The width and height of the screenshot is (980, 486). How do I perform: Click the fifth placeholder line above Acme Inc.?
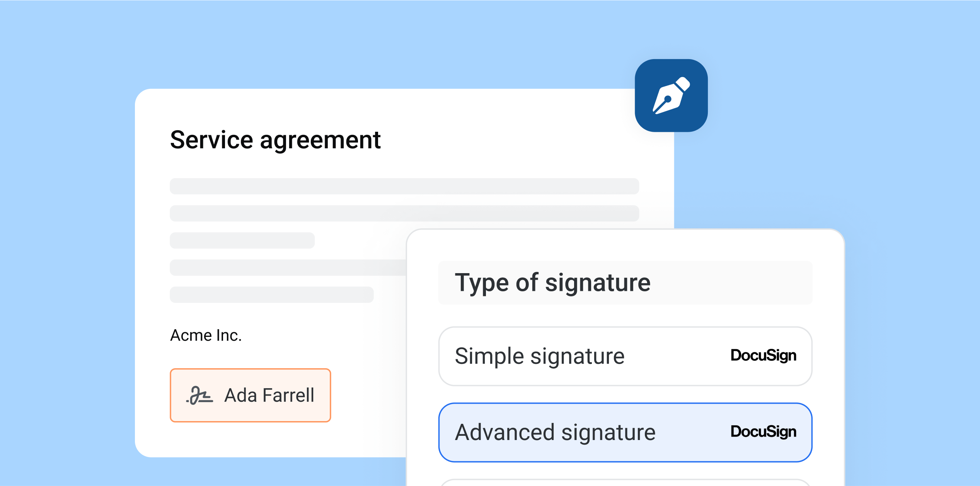point(272,294)
